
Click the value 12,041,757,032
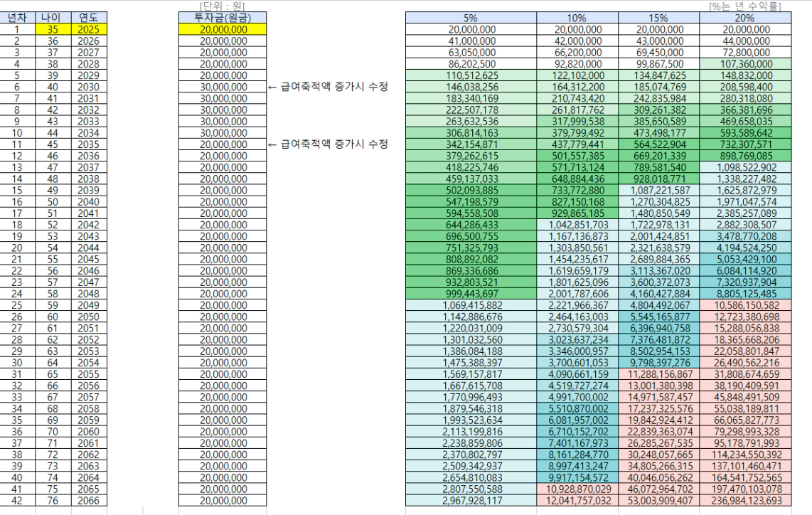pyautogui.click(x=577, y=501)
